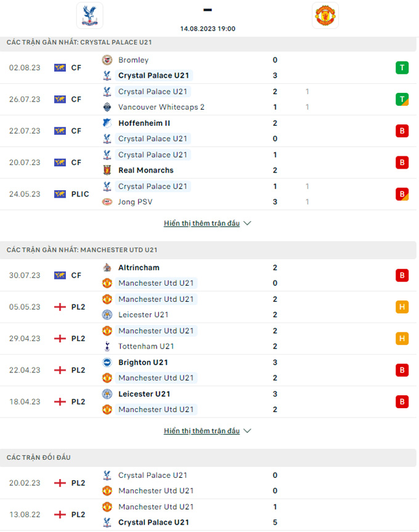Expand more Crystal Palace matches via the chevron
This screenshot has width=419, height=532.
pyautogui.click(x=247, y=223)
